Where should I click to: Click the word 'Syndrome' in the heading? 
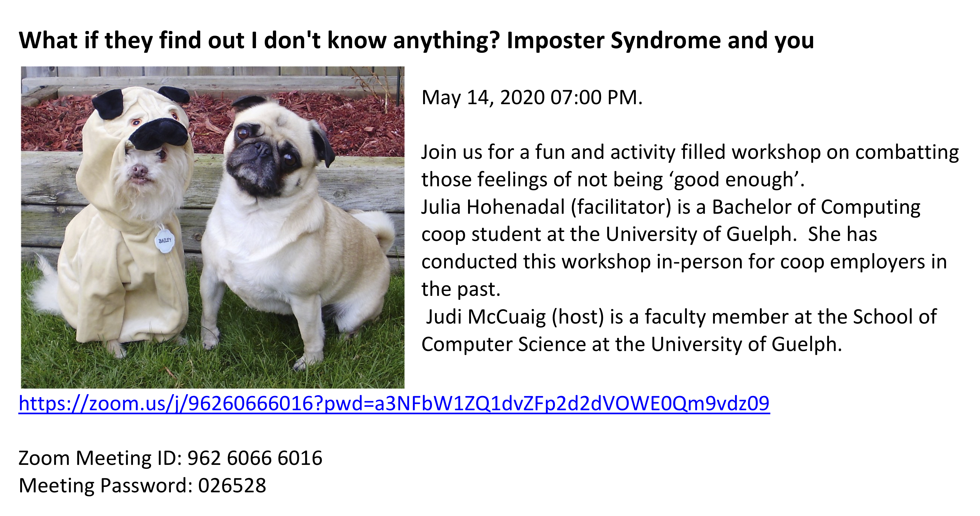point(665,40)
